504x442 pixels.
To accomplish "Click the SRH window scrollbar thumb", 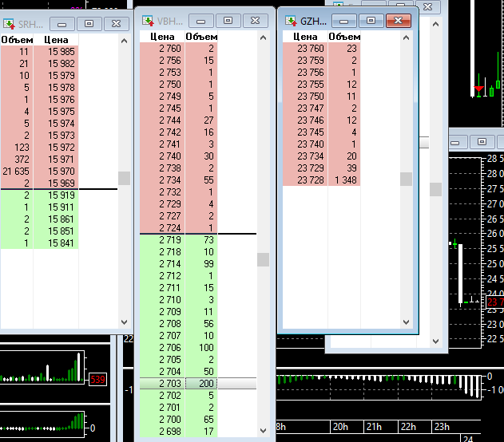I will coord(124,178).
